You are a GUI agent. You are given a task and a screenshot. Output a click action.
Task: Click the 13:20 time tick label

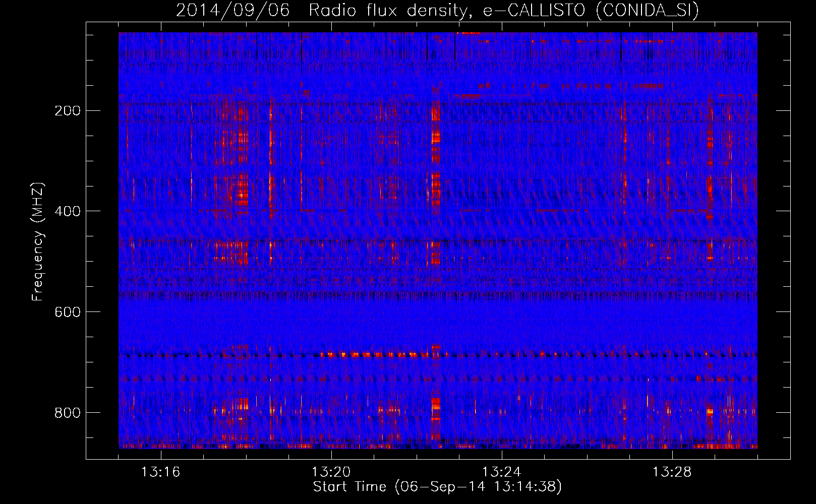(x=331, y=472)
